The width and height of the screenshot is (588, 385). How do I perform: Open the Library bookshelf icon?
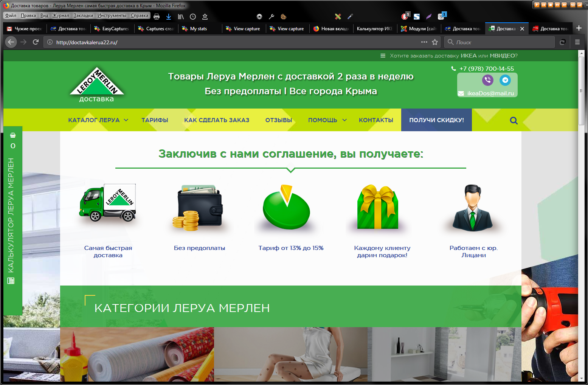click(181, 17)
